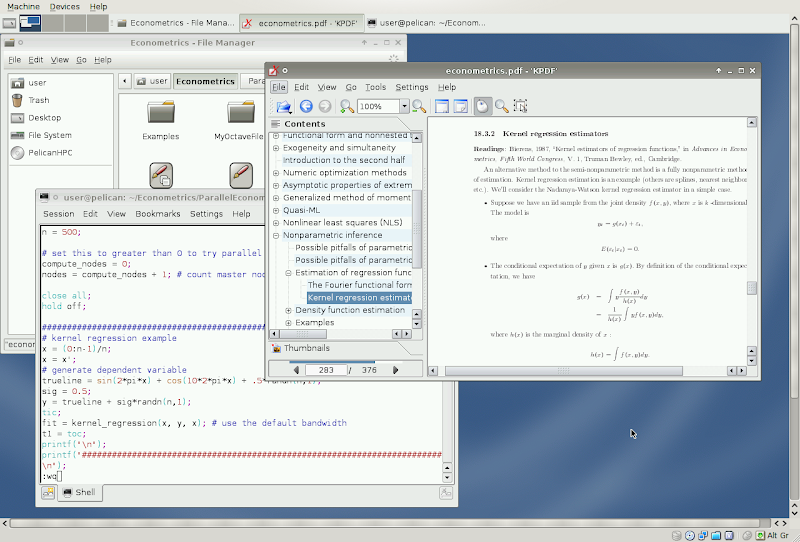Click the open document icon in KPDF
This screenshot has width=800, height=542.
pyautogui.click(x=284, y=106)
